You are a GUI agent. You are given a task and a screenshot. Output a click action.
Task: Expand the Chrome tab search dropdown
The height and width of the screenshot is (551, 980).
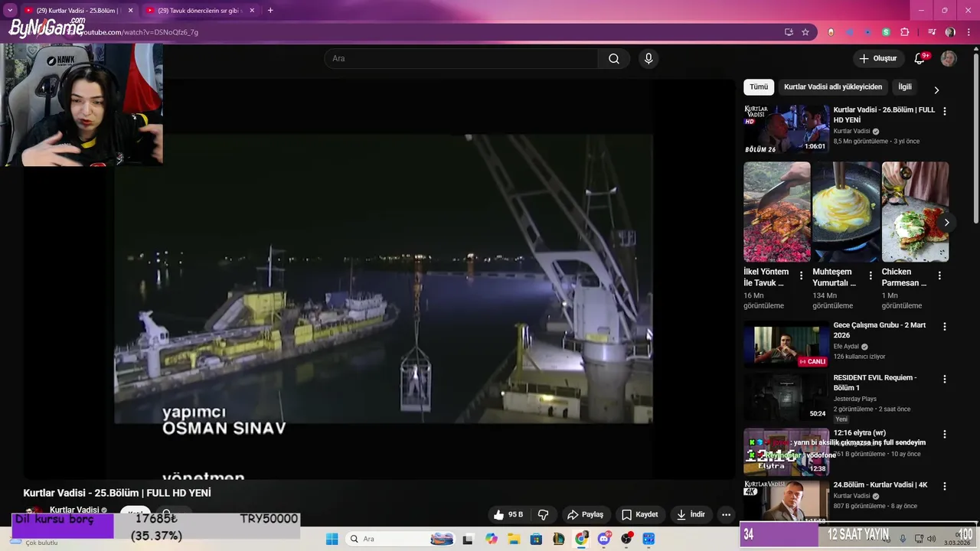9,11
